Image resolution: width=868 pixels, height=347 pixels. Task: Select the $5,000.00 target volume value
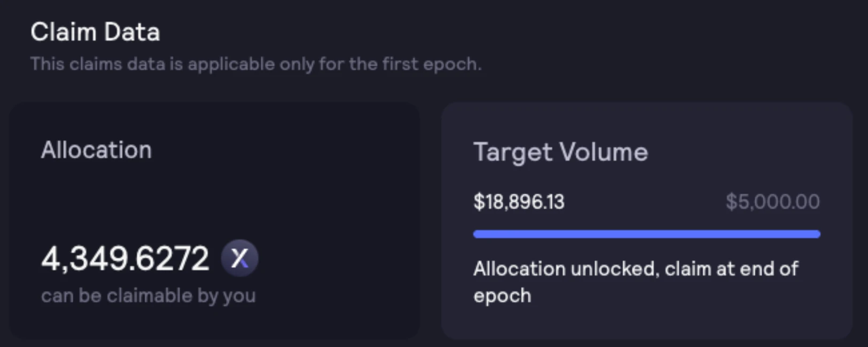click(772, 202)
